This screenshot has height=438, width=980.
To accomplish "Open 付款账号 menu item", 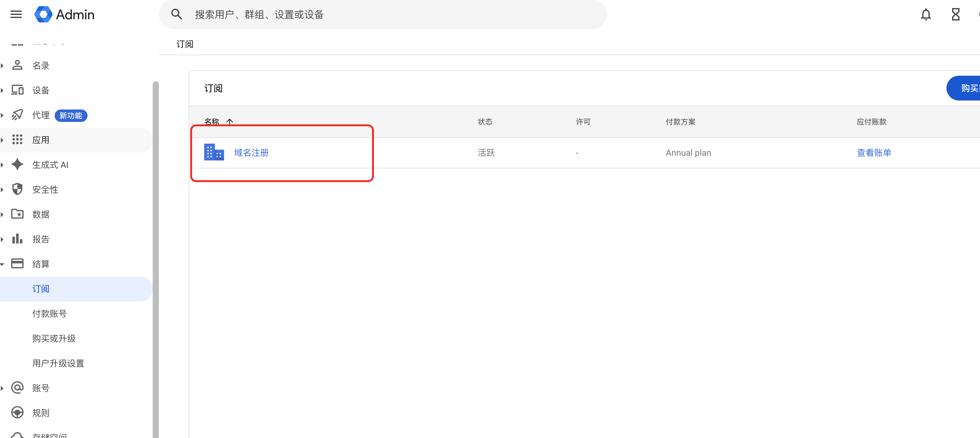I will tap(49, 314).
